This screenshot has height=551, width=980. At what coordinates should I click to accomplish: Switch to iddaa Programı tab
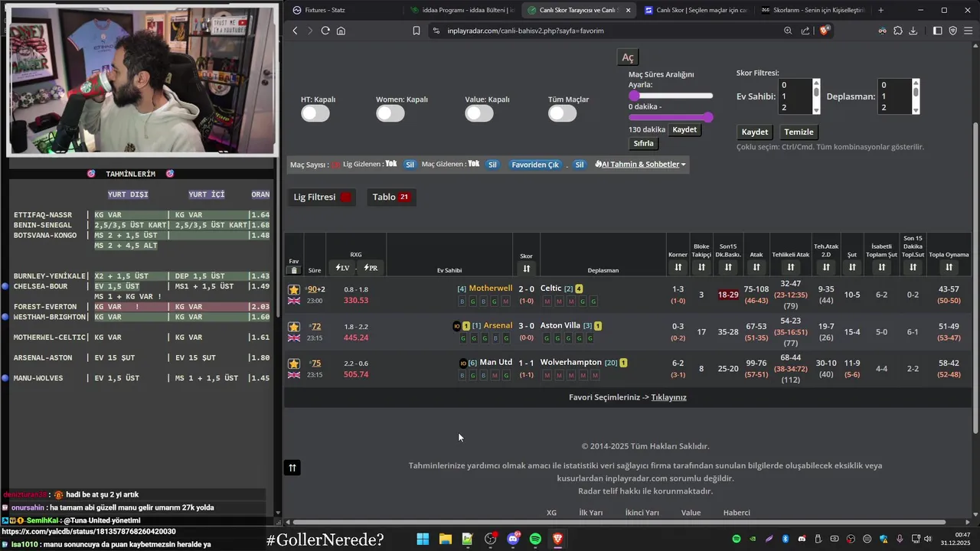tap(463, 10)
